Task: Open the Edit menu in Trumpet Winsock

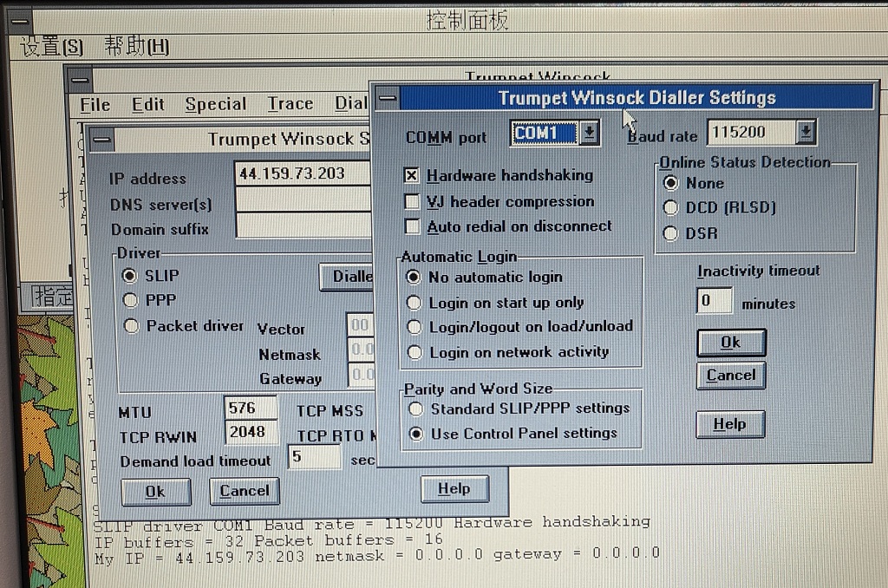Action: click(148, 105)
